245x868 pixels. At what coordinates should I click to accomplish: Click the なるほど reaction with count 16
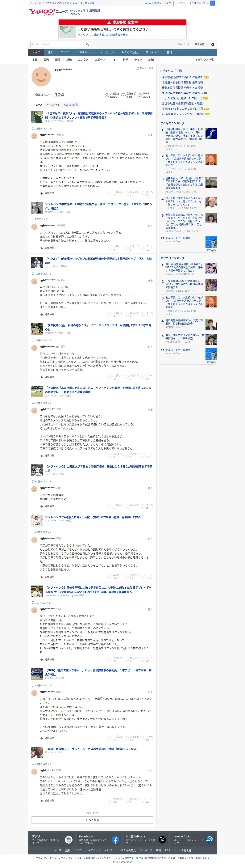132,738
